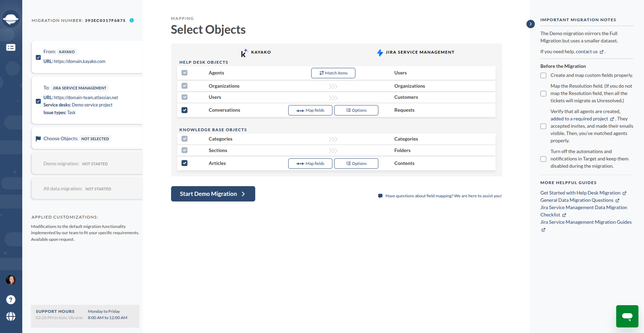This screenshot has height=333, width=644.
Task: Uncheck the Conversations checkbox
Action: pos(185,110)
